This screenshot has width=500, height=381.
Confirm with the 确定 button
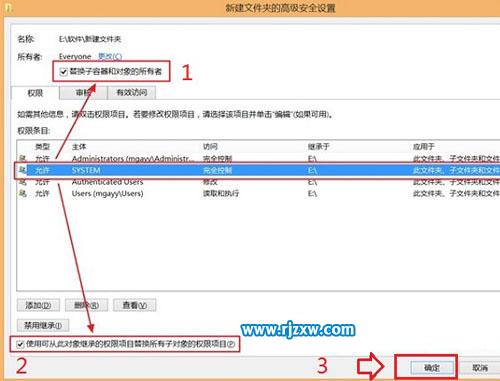pos(432,368)
